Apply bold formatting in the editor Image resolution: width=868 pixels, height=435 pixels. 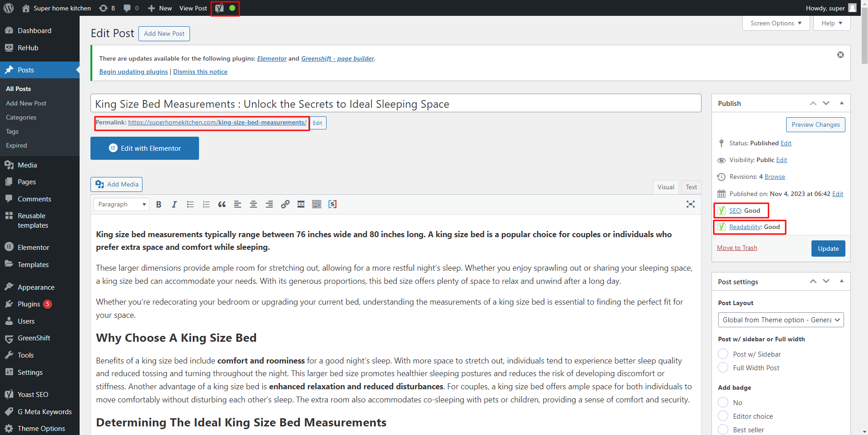158,204
